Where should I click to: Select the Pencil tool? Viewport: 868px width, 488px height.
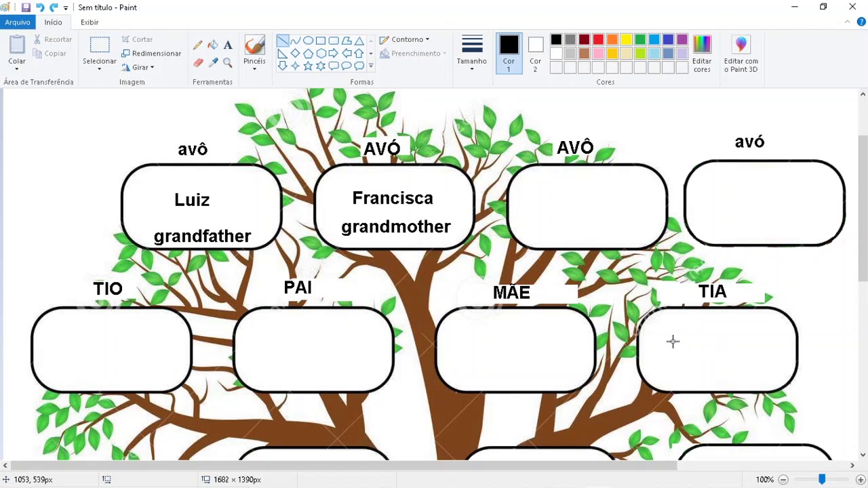coord(198,45)
